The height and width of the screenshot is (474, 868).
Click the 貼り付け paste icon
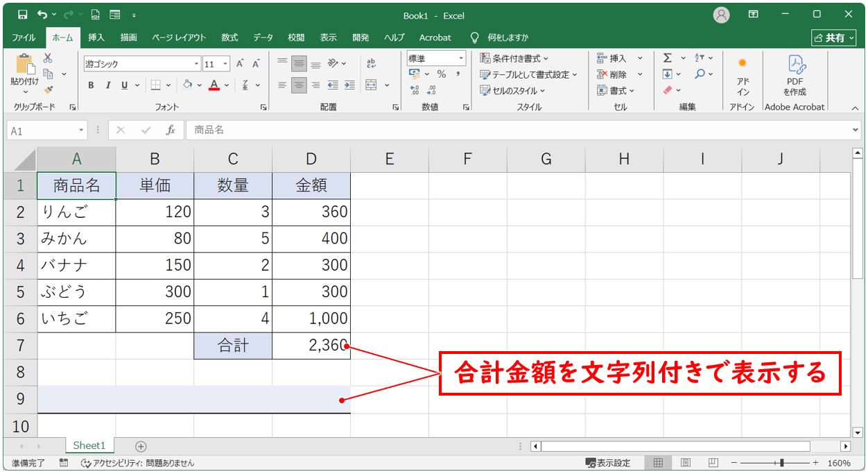(26, 67)
